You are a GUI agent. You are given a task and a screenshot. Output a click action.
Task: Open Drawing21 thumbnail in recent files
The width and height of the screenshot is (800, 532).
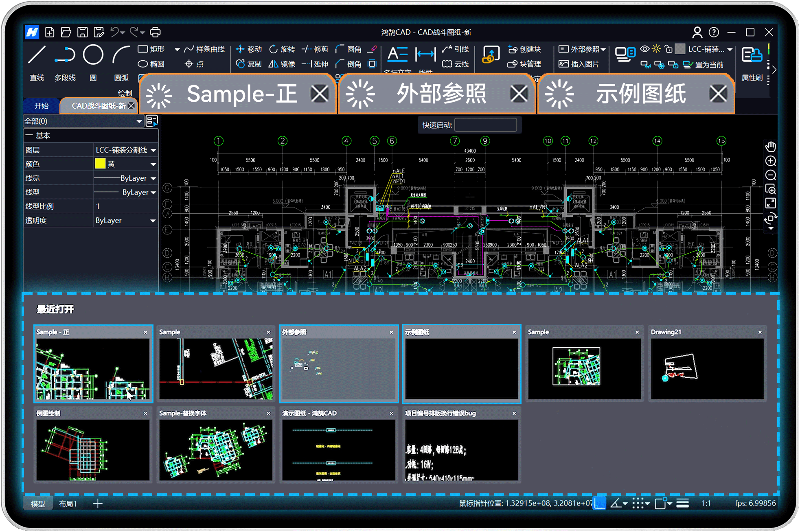707,369
